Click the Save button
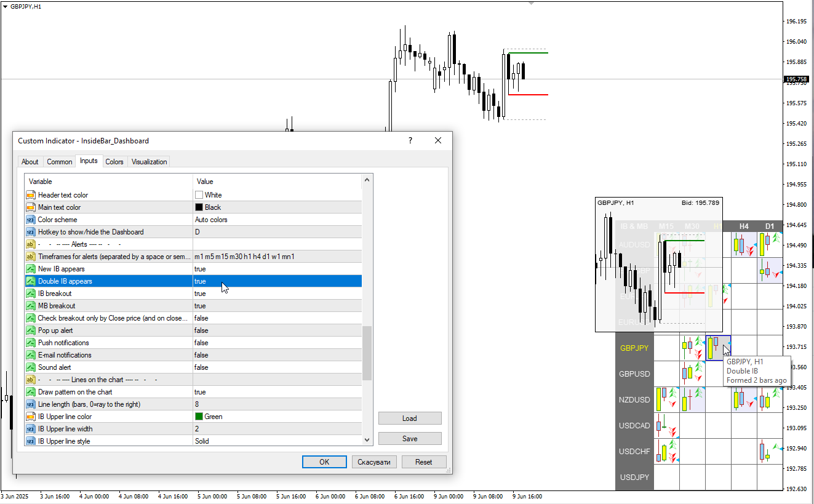 tap(410, 438)
